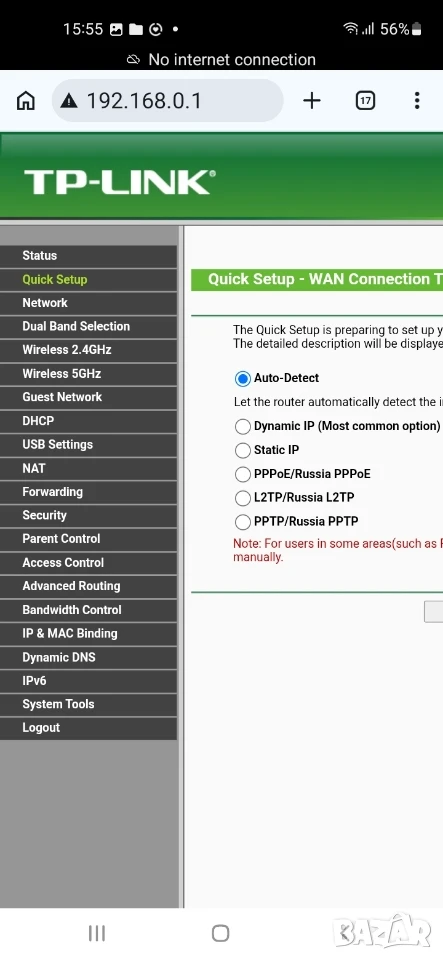Screen dimensions: 443x960
Task: Click the TP-LINK logo
Action: point(120,182)
